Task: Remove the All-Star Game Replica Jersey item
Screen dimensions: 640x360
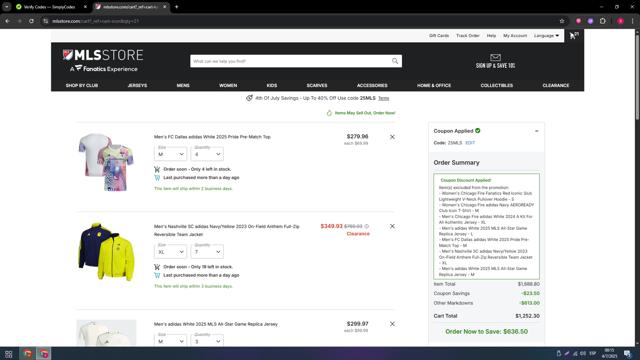Action: tap(392, 324)
